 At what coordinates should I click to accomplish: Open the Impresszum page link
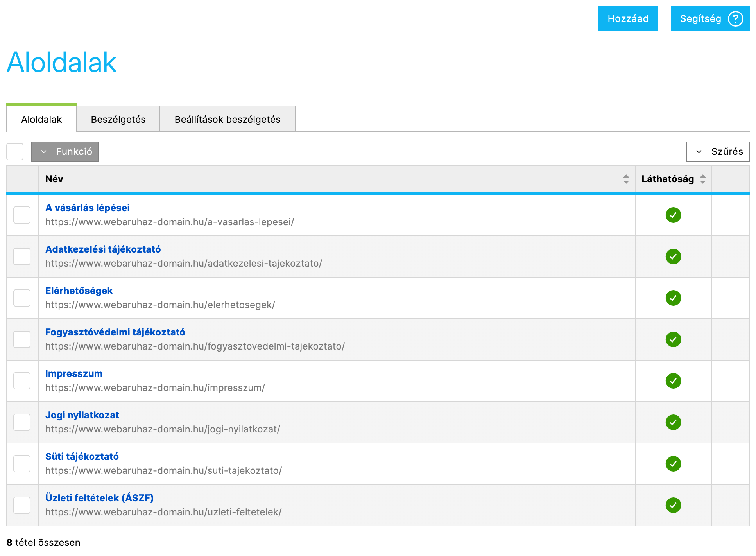pos(74,373)
